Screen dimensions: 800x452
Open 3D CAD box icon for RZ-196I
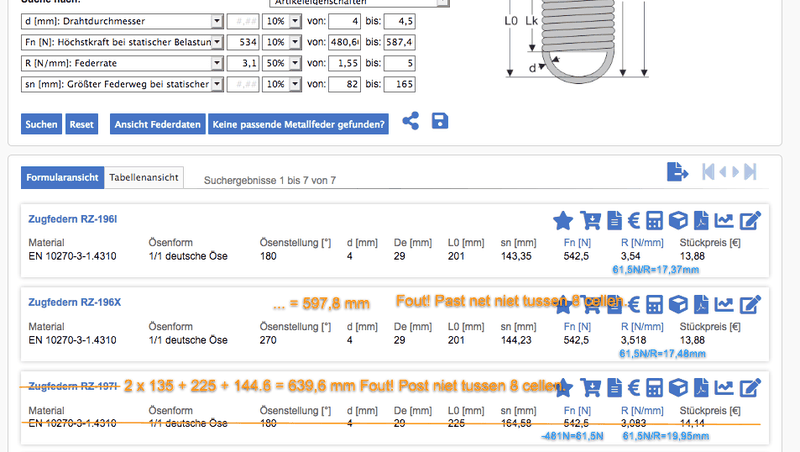point(678,220)
